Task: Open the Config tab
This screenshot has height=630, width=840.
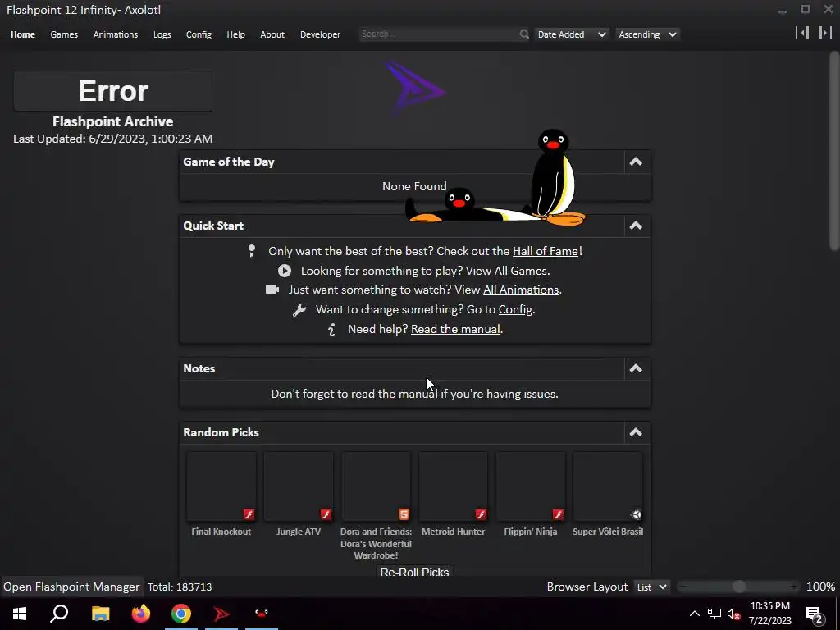Action: click(x=199, y=34)
